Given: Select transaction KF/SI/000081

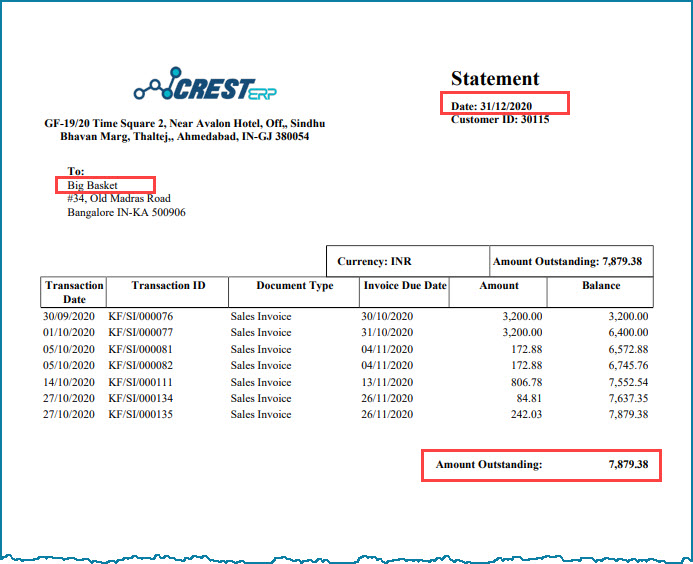Looking at the screenshot, I should (x=141, y=349).
